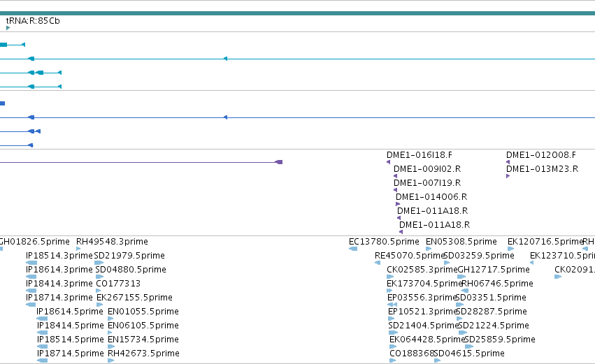This screenshot has width=595, height=364.
Task: Click the IP18414.3prime EST label
Action: pyautogui.click(x=59, y=284)
